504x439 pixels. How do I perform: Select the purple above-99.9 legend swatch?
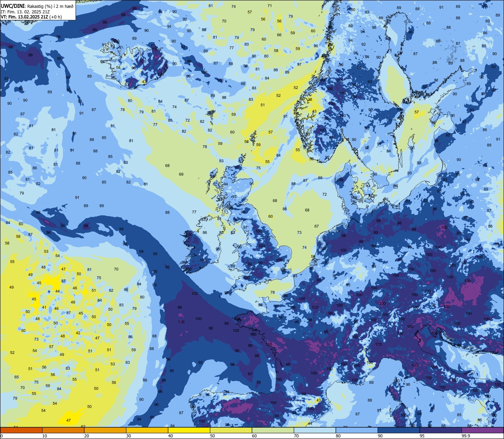point(482,430)
